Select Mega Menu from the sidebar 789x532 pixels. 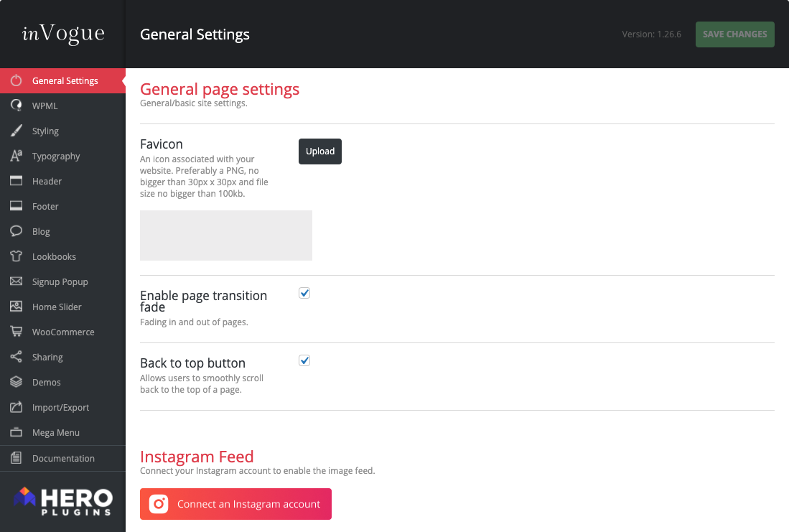point(55,432)
